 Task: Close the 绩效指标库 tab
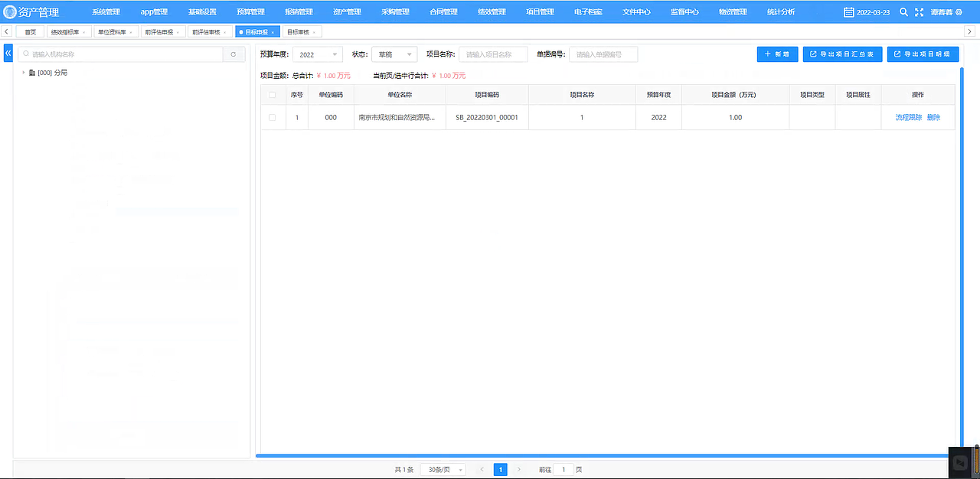tap(84, 32)
